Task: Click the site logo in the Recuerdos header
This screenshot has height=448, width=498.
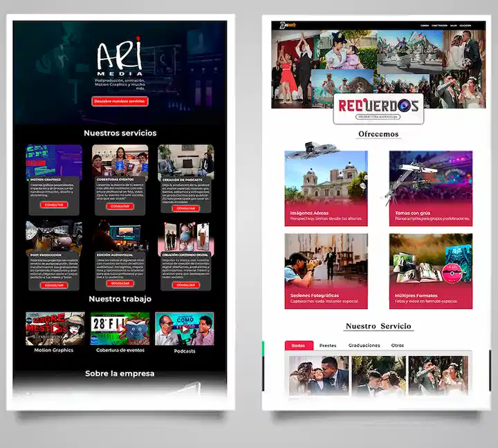Action: point(288,25)
